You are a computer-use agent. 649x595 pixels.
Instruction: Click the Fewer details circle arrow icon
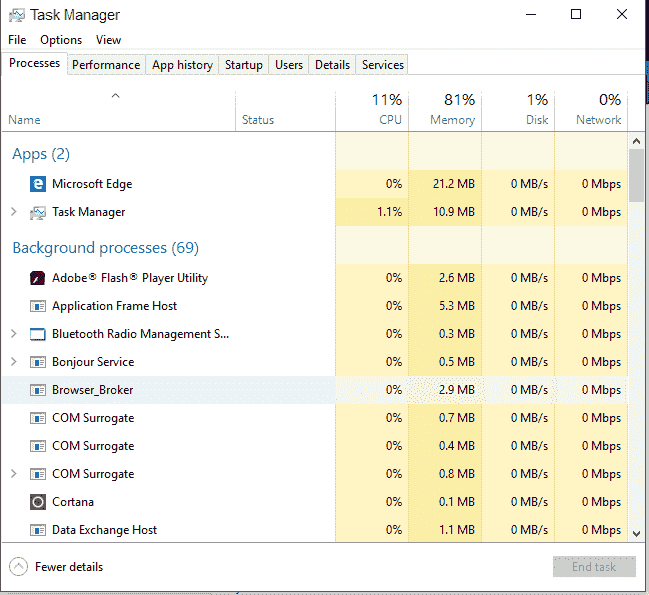pos(19,567)
